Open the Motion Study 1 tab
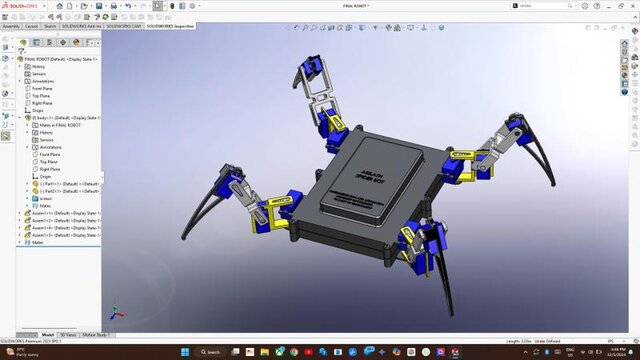 pyautogui.click(x=96, y=335)
